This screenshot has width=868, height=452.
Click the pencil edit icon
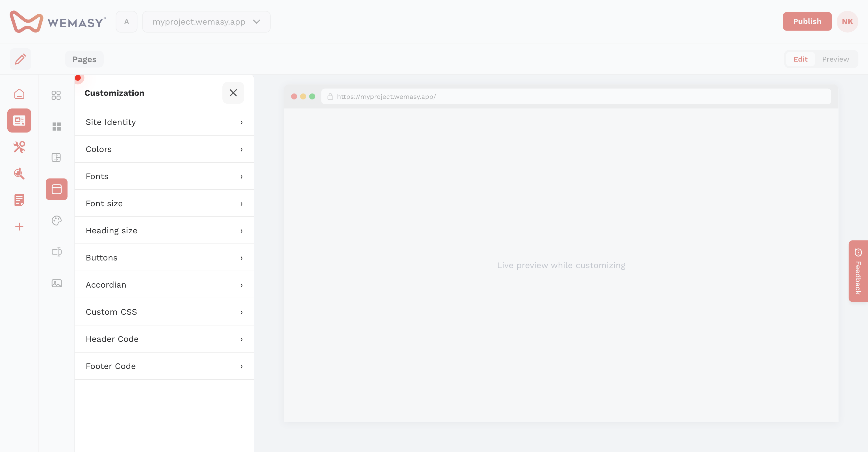pos(20,59)
